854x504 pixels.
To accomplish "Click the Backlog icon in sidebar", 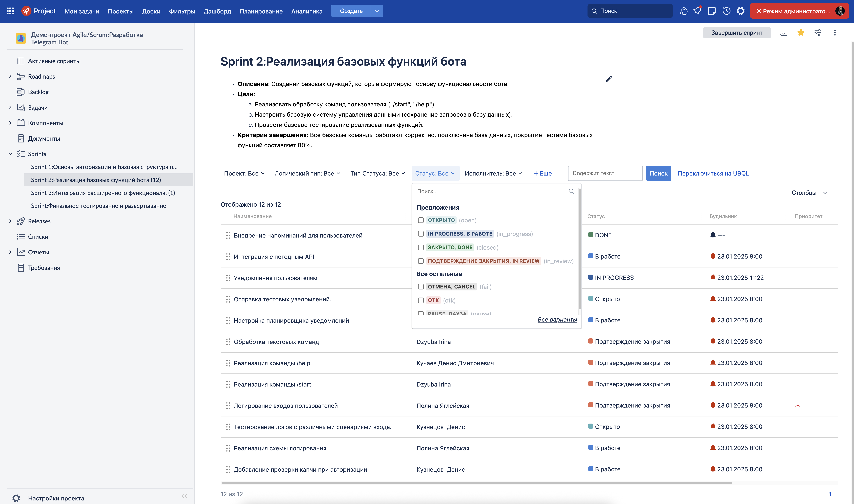I will (x=21, y=92).
